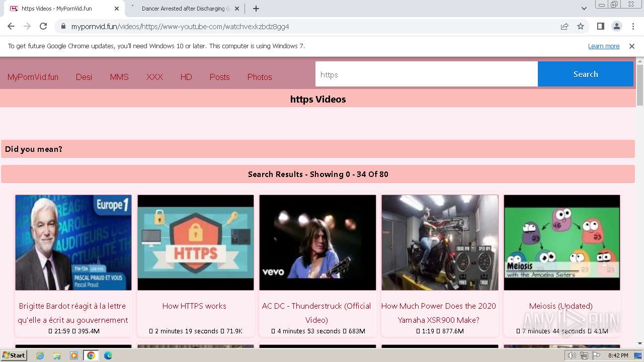Click the 'https Videos' page heading
The width and height of the screenshot is (644, 362).
click(x=318, y=99)
